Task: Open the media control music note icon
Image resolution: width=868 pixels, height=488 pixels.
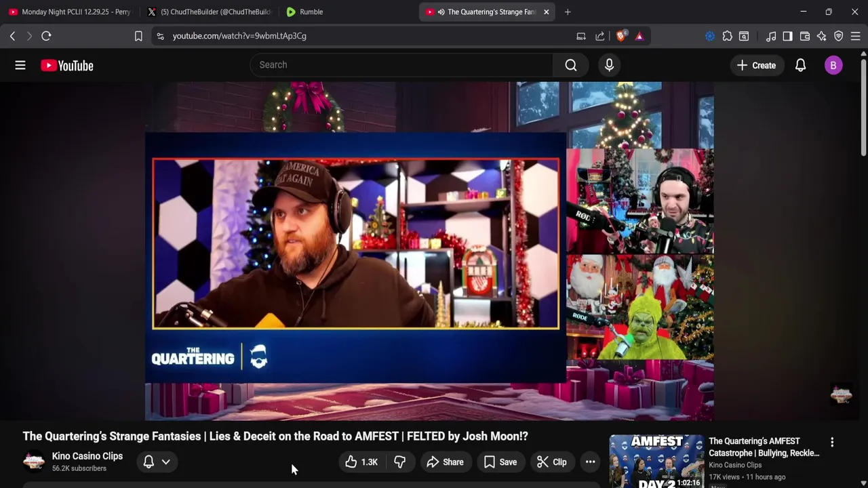Action: pos(771,36)
